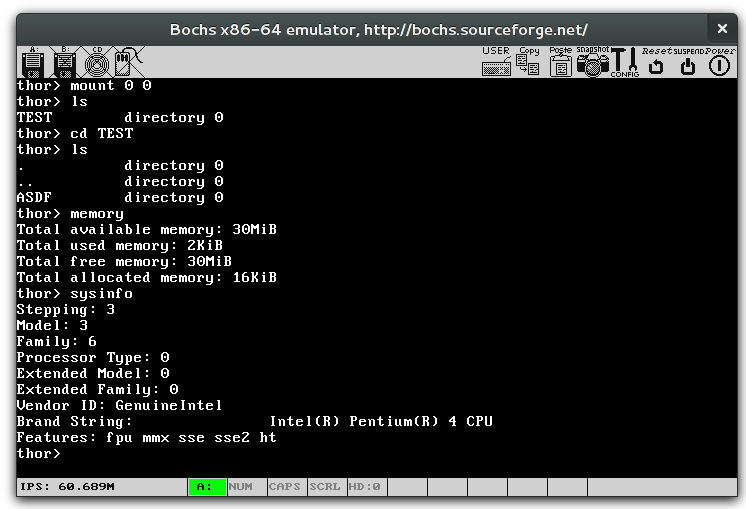
Task: Click the 'ASDF directory 0' listing row
Action: coord(120,197)
